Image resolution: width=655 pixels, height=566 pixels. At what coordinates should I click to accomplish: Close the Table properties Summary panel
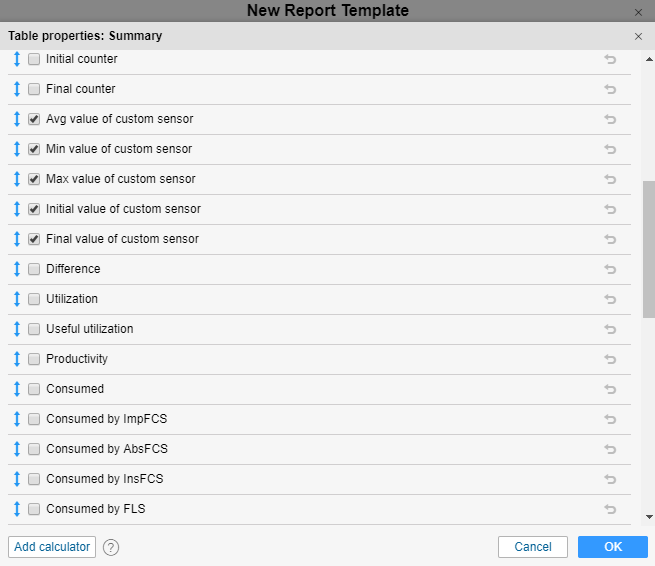click(x=639, y=36)
